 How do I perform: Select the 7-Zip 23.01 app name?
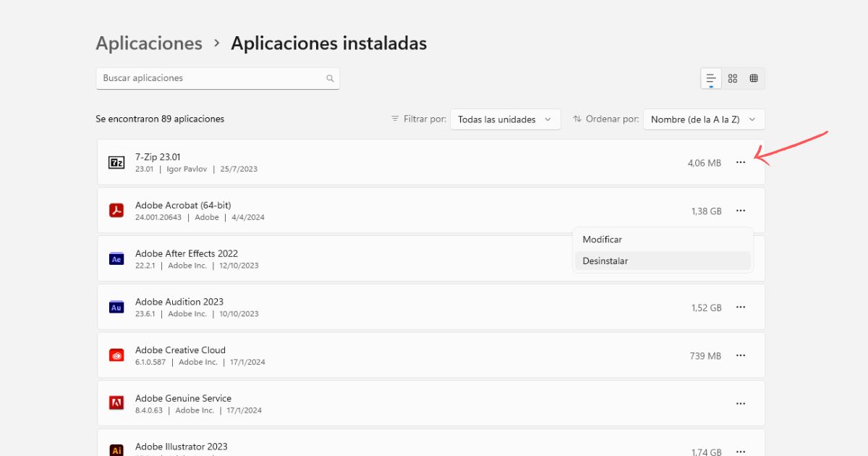158,156
